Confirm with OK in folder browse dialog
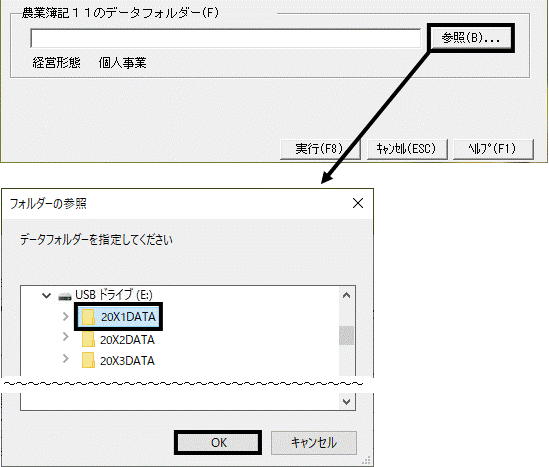This screenshot has height=467, width=549. pos(218,442)
